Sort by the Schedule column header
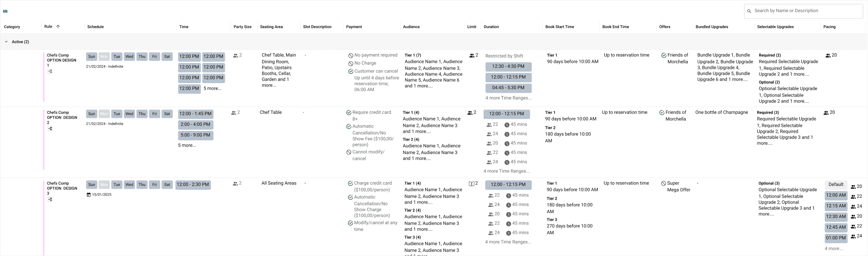This screenshot has height=256, width=868. pos(95,27)
